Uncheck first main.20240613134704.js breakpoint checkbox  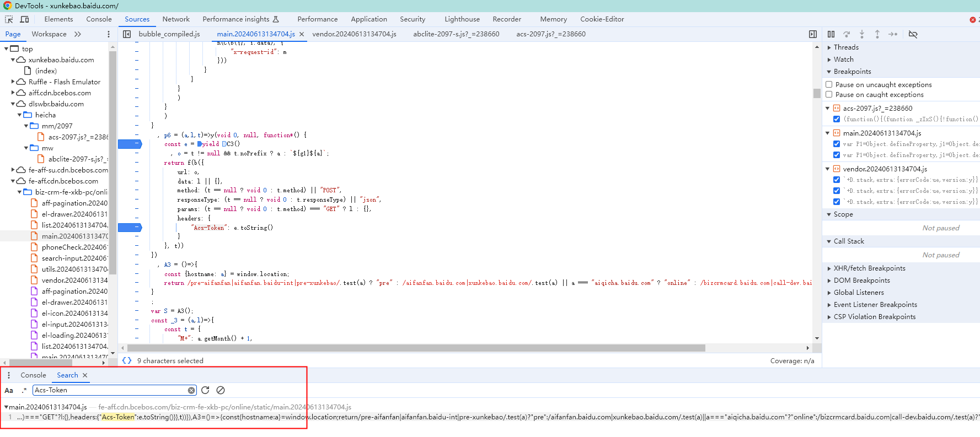coord(837,144)
